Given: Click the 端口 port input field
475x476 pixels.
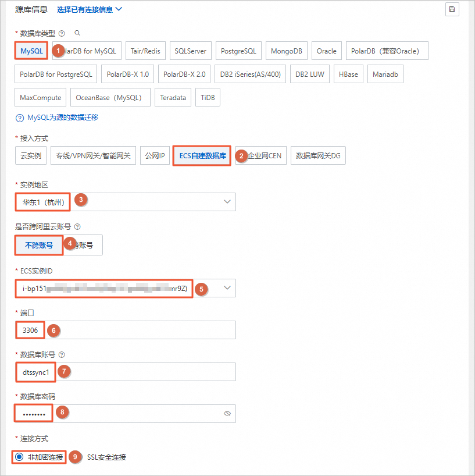Looking at the screenshot, I should click(x=125, y=330).
